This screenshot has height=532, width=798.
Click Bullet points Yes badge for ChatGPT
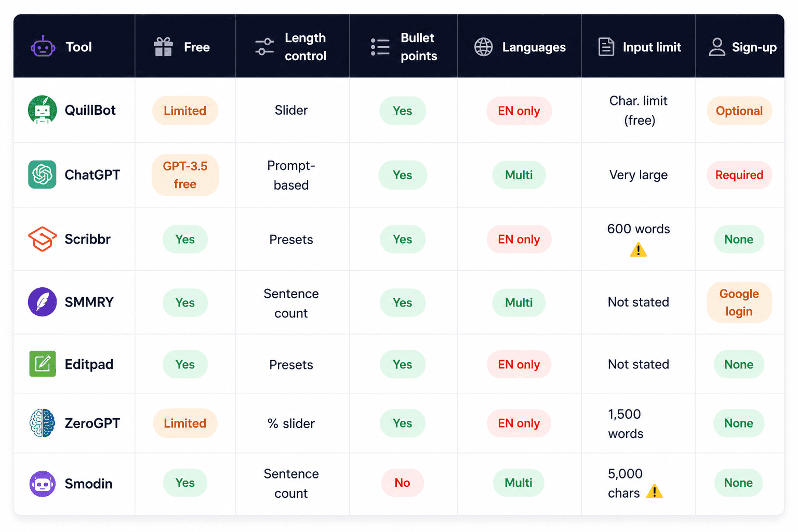tap(403, 175)
